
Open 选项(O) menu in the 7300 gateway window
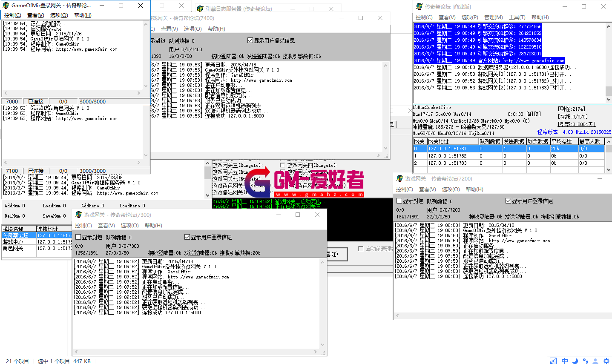coord(129,226)
